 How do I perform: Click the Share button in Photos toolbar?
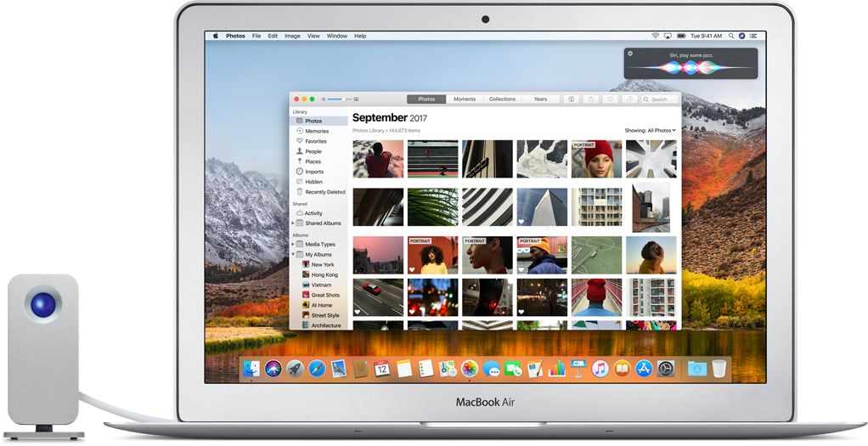tap(590, 99)
